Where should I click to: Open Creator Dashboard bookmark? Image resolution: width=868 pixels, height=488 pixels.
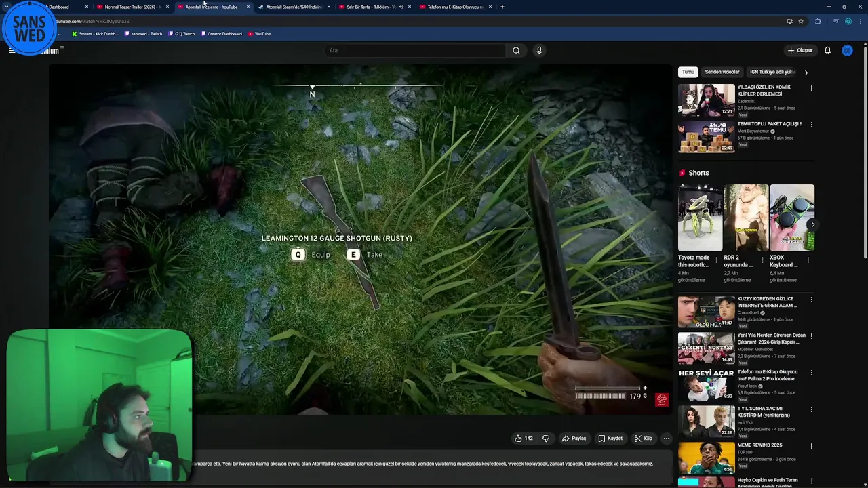pos(221,33)
